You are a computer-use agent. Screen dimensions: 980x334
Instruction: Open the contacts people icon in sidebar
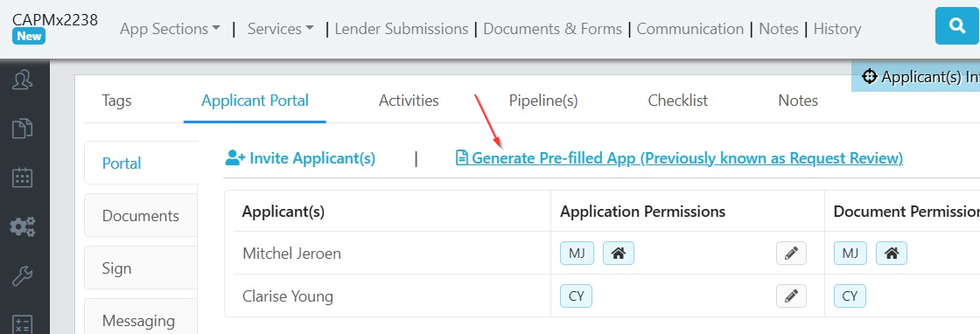coord(23,80)
